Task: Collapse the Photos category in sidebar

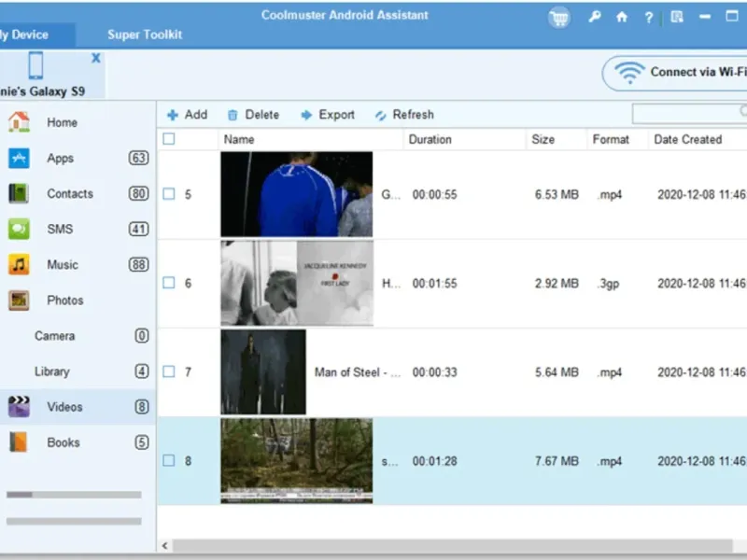Action: (x=64, y=301)
